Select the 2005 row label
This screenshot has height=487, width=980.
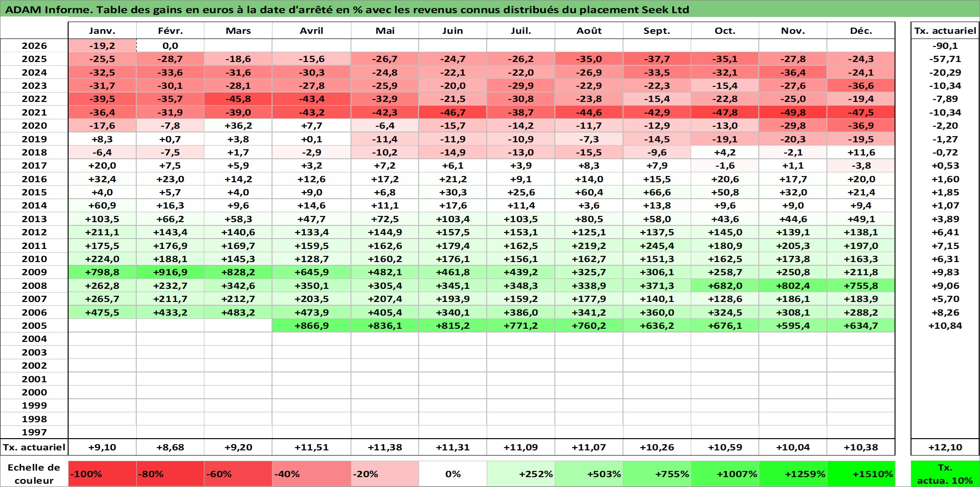(x=34, y=325)
